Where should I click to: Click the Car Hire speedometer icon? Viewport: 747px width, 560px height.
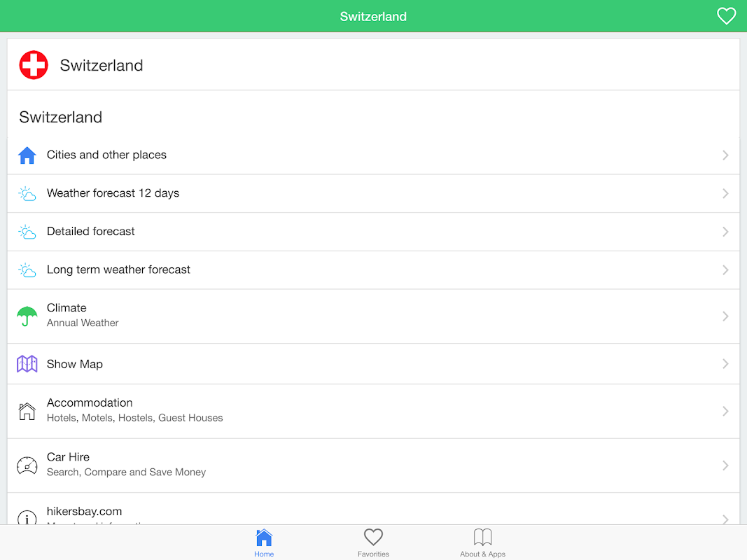pos(27,465)
